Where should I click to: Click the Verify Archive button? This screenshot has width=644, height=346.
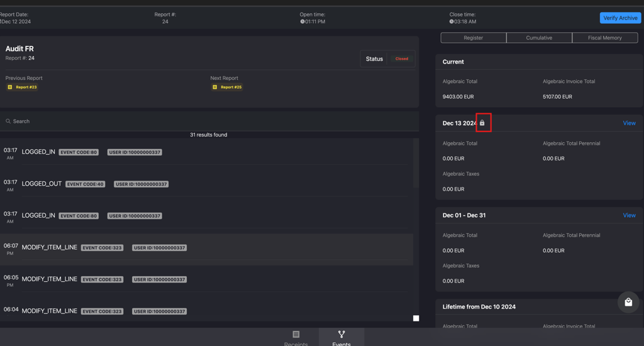[620, 18]
